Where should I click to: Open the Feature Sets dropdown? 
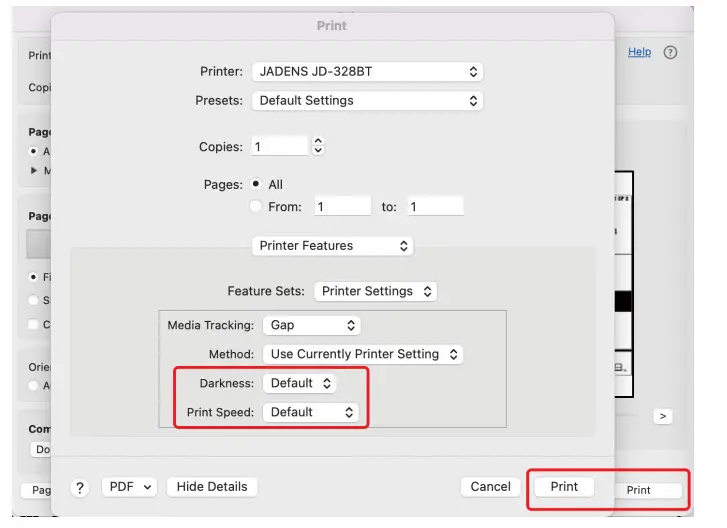click(x=376, y=291)
